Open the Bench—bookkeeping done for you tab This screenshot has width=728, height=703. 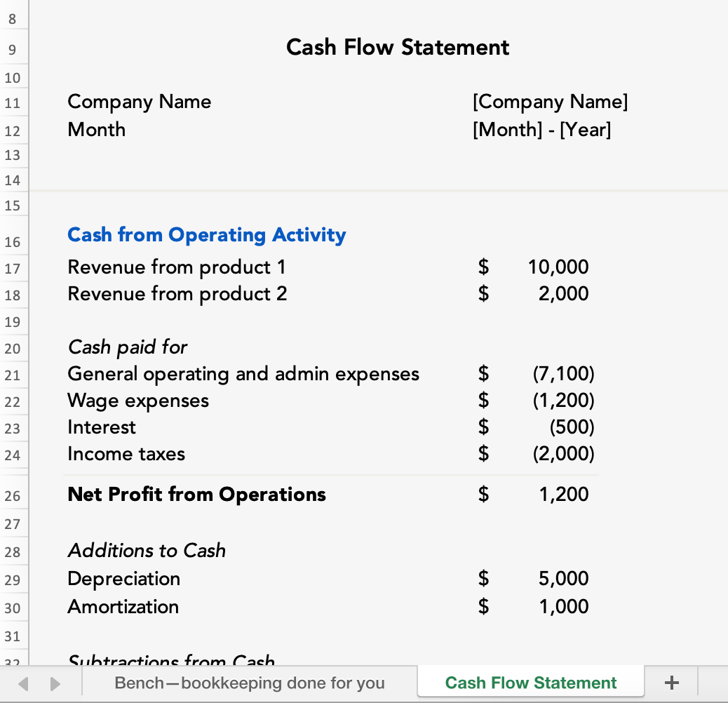[250, 683]
